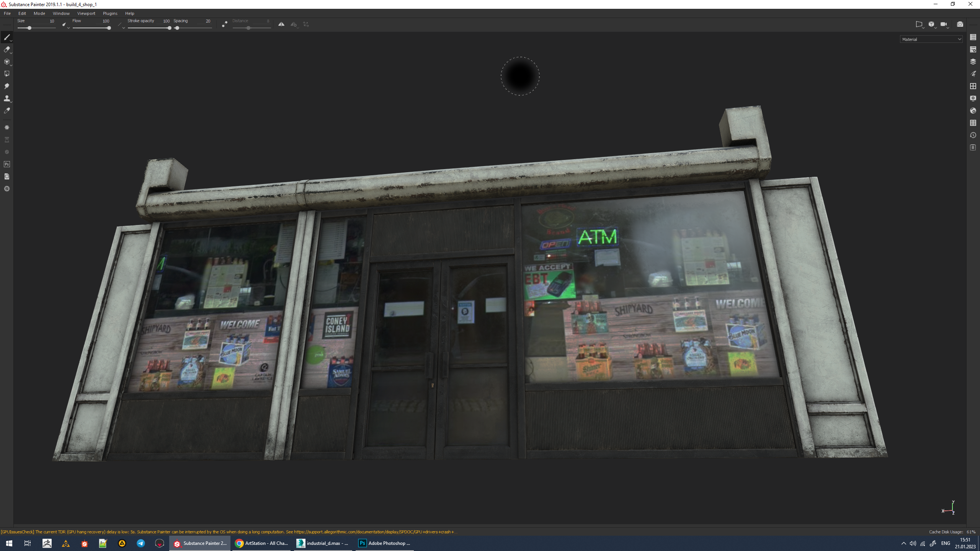Image resolution: width=980 pixels, height=551 pixels.
Task: Toggle Iray rendering video camera icon
Action: [943, 24]
